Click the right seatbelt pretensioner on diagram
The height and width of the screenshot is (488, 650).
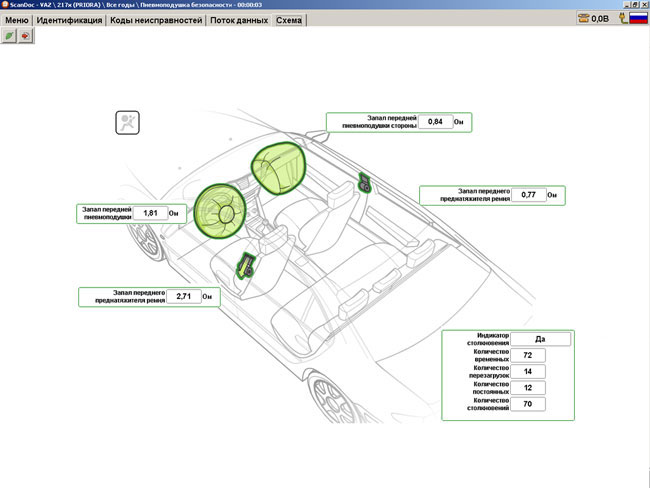pyautogui.click(x=366, y=183)
